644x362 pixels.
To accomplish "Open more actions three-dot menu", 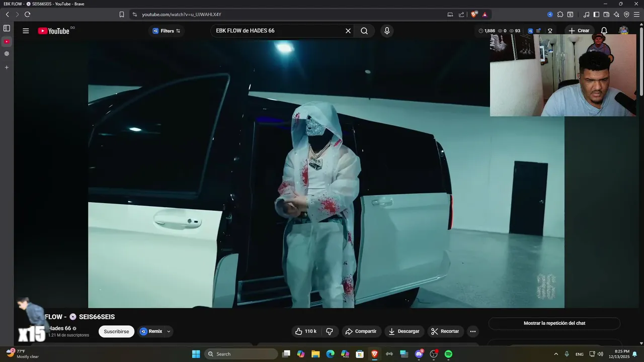I will [x=472, y=331].
